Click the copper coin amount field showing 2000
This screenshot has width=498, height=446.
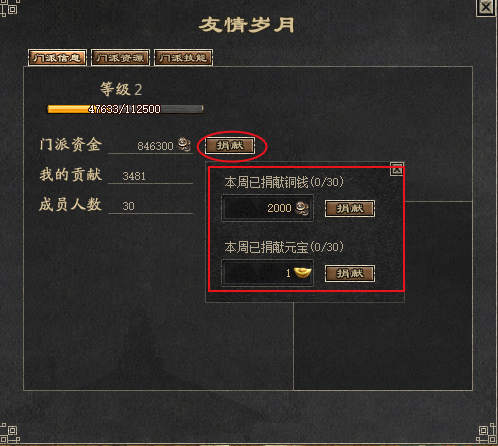pos(268,208)
